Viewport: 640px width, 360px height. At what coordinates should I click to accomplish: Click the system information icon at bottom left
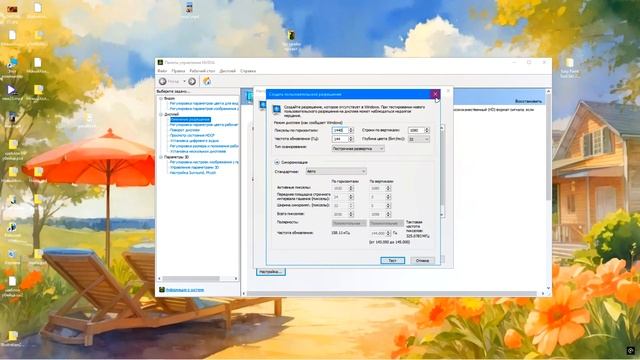tap(162, 289)
